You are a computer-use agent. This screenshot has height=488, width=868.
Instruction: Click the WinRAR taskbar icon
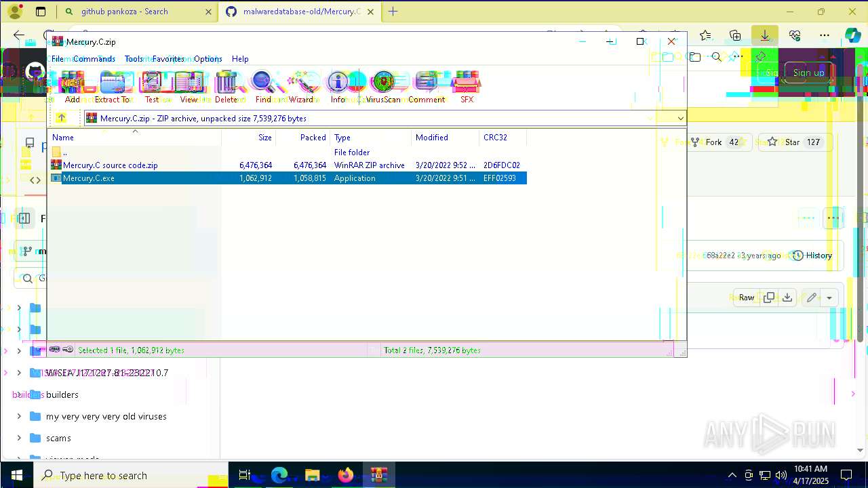click(x=378, y=475)
